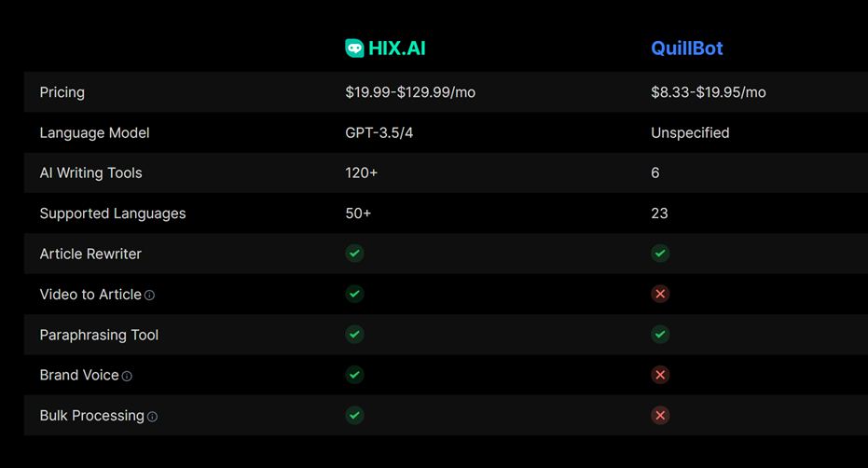868x468 pixels.
Task: Click QuillBot red X for Brand Voice
Action: point(660,375)
